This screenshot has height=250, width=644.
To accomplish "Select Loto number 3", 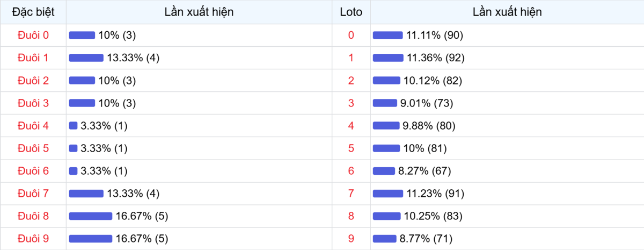I will click(351, 103).
